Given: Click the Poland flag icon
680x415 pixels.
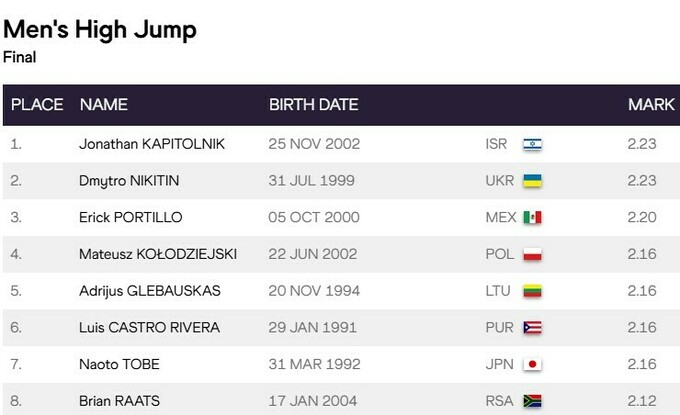Looking at the screenshot, I should 532,254.
